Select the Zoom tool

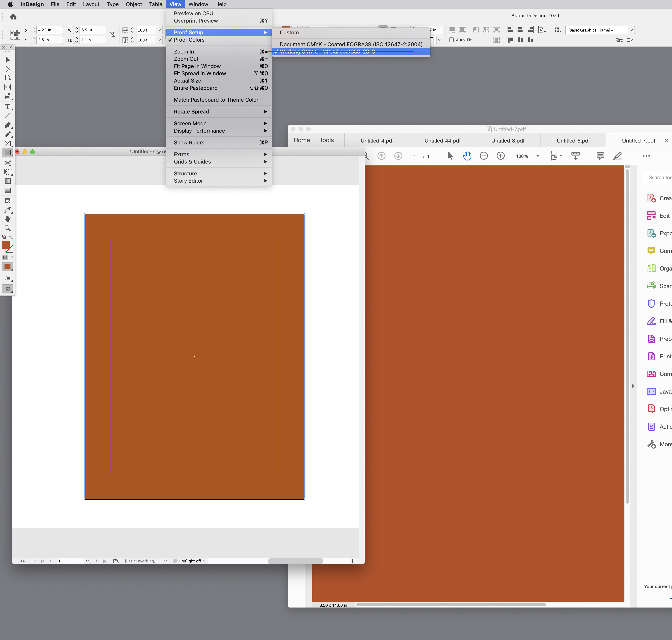click(x=7, y=228)
